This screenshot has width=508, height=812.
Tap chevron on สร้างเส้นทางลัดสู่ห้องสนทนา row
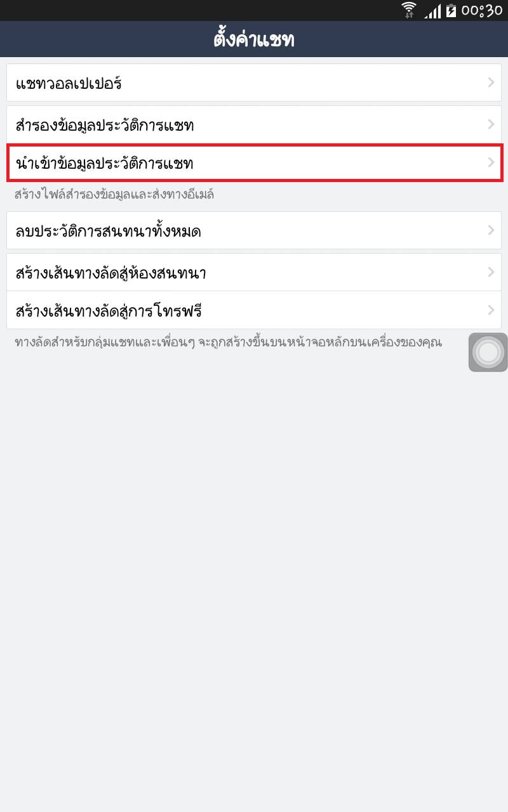(491, 272)
